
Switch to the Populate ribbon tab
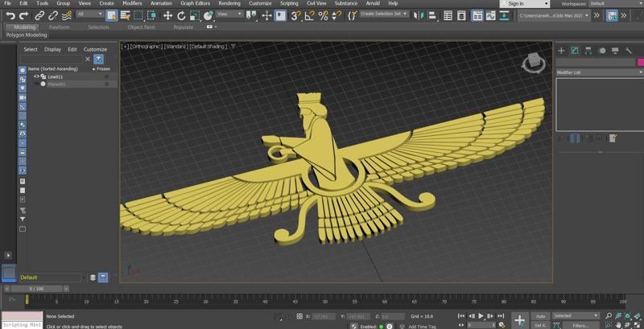184,27
